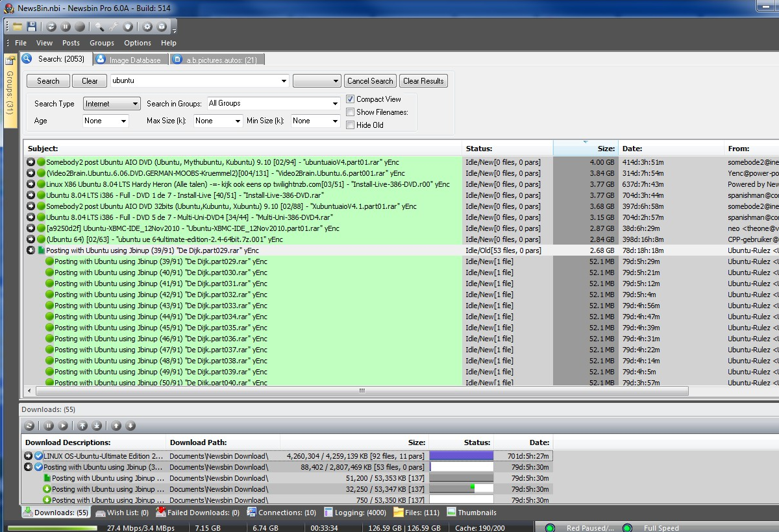Viewport: 779px width, 532px height.
Task: Open the Files (111) tab
Action: click(x=416, y=513)
